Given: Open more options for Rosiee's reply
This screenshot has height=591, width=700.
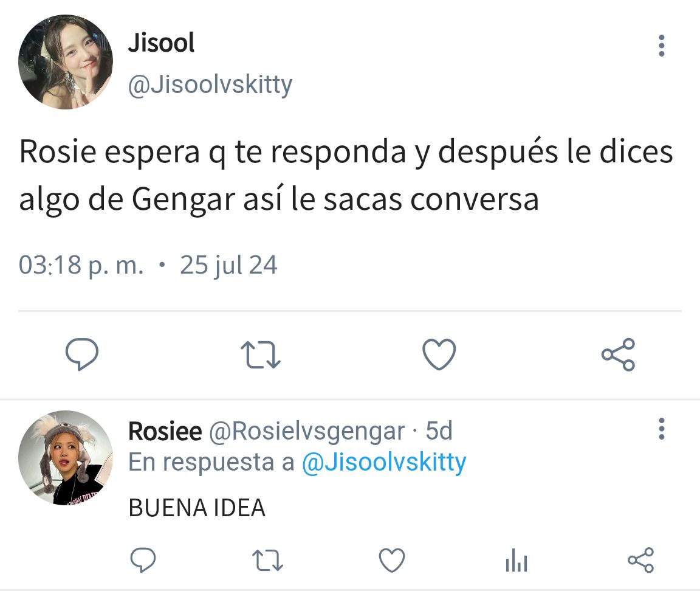Looking at the screenshot, I should click(662, 429).
